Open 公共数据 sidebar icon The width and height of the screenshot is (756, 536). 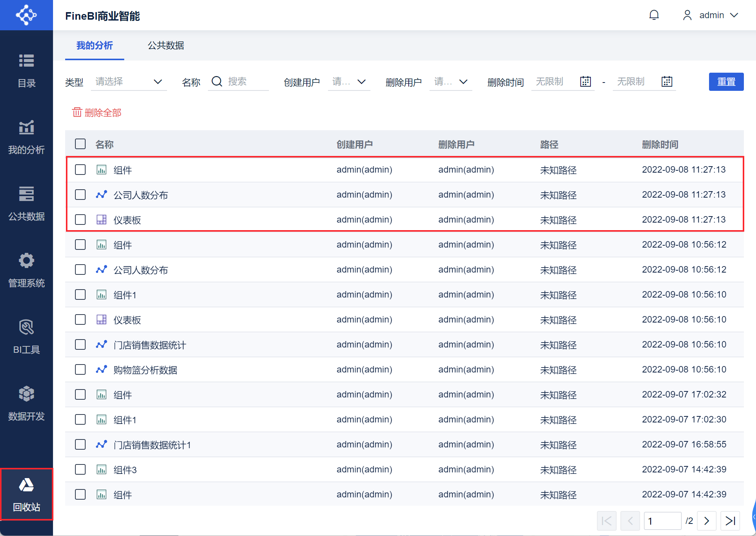[26, 194]
